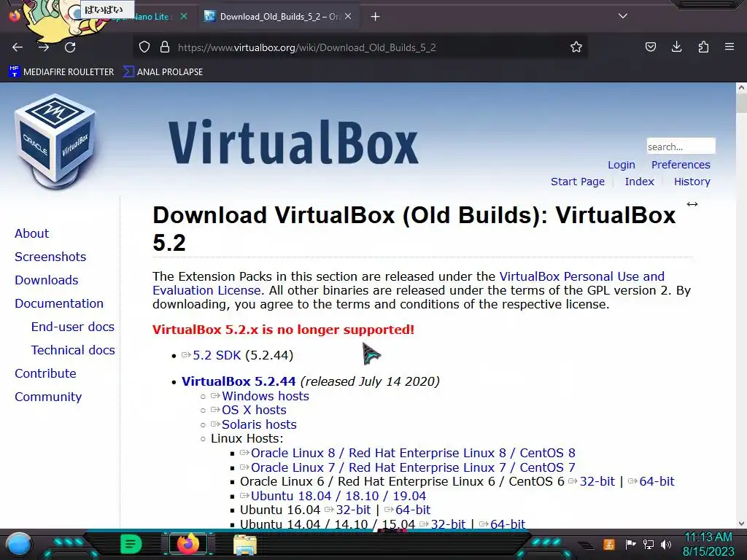Screen dimensions: 747x560
Task: Bookmark this page with the star icon
Action: [x=576, y=47]
